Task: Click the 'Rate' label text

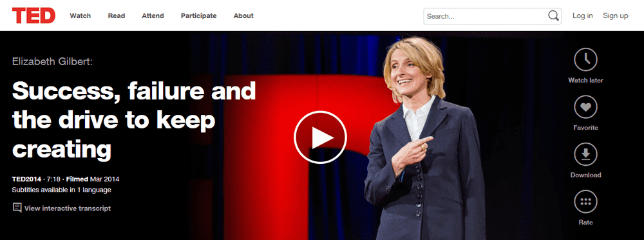Action: [x=585, y=223]
